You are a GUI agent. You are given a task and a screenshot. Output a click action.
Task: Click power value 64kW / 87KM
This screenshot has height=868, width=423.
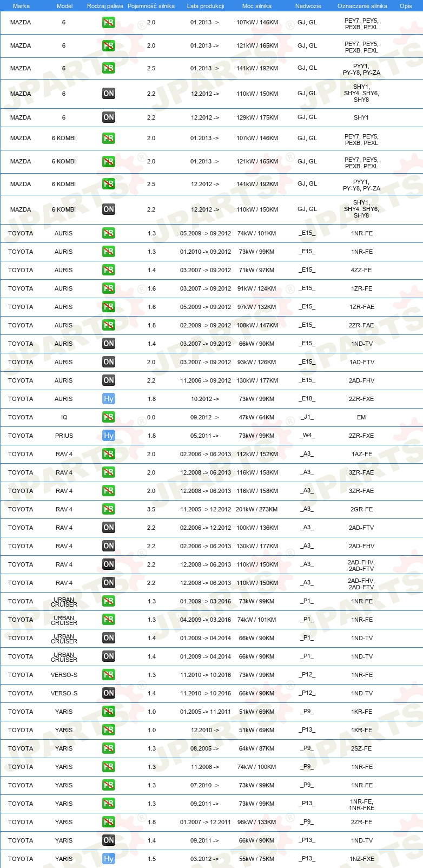tap(257, 748)
